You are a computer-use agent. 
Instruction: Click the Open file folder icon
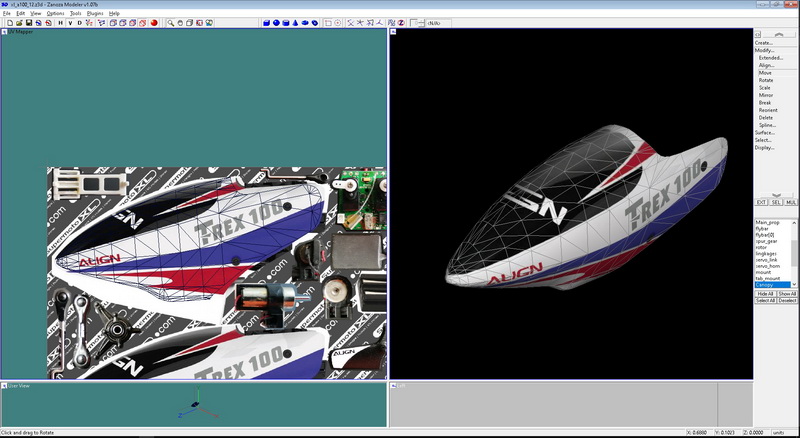[17, 22]
